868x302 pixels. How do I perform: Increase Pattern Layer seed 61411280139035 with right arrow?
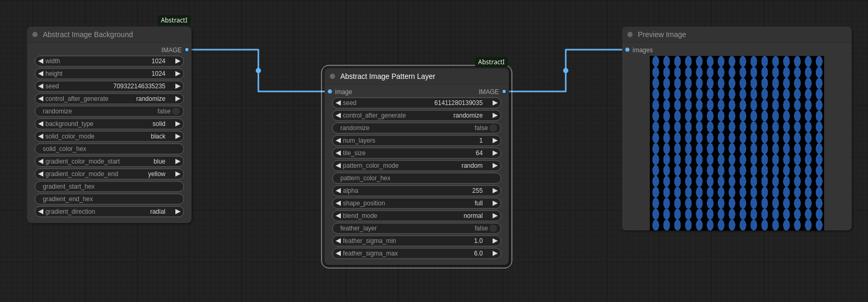(495, 103)
